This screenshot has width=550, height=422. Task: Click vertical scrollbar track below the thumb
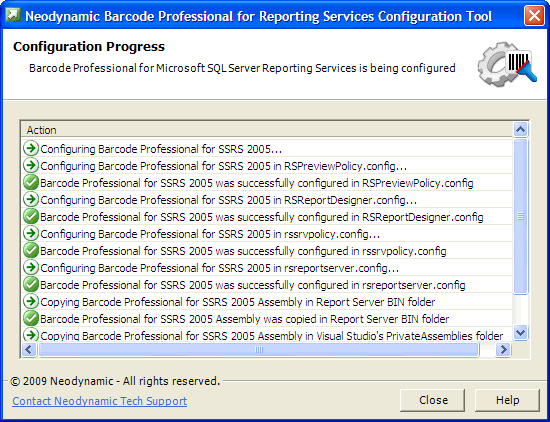pyautogui.click(x=521, y=309)
